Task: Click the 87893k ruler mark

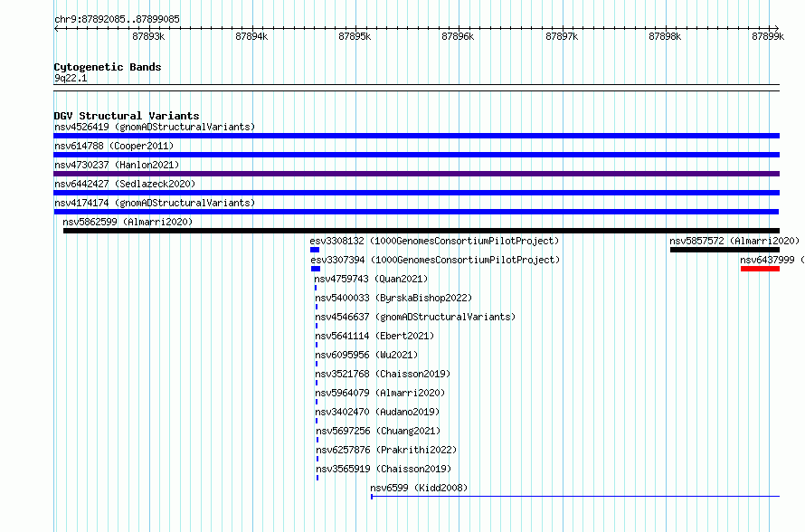Action: pos(148,36)
